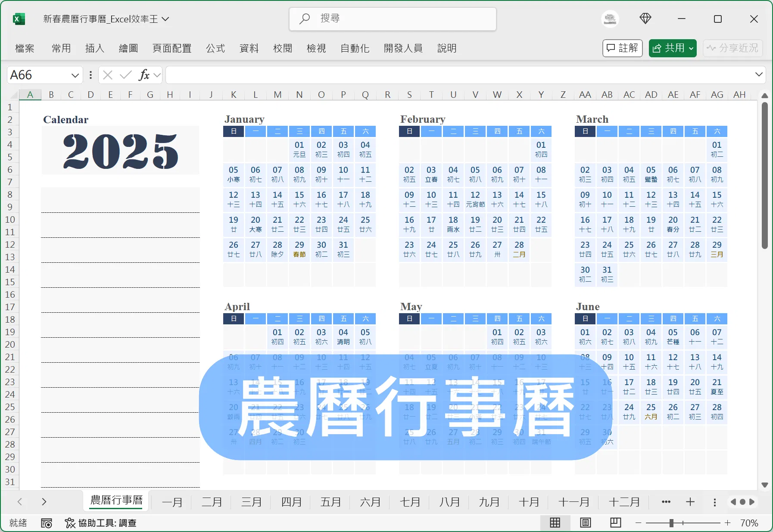This screenshot has width=773, height=532.
Task: Click the 註解 comments button
Action: (623, 48)
